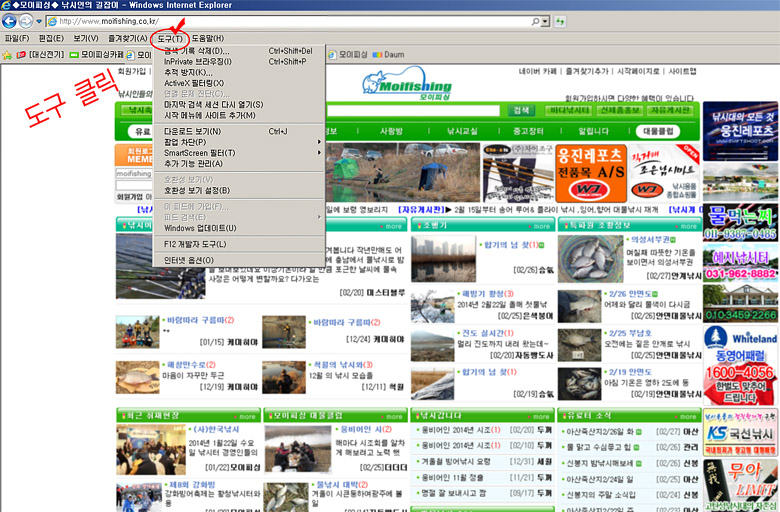Screen dimensions: 780x512
Task: Click the 모이피싱카페 favorites bar link
Action: (97, 55)
